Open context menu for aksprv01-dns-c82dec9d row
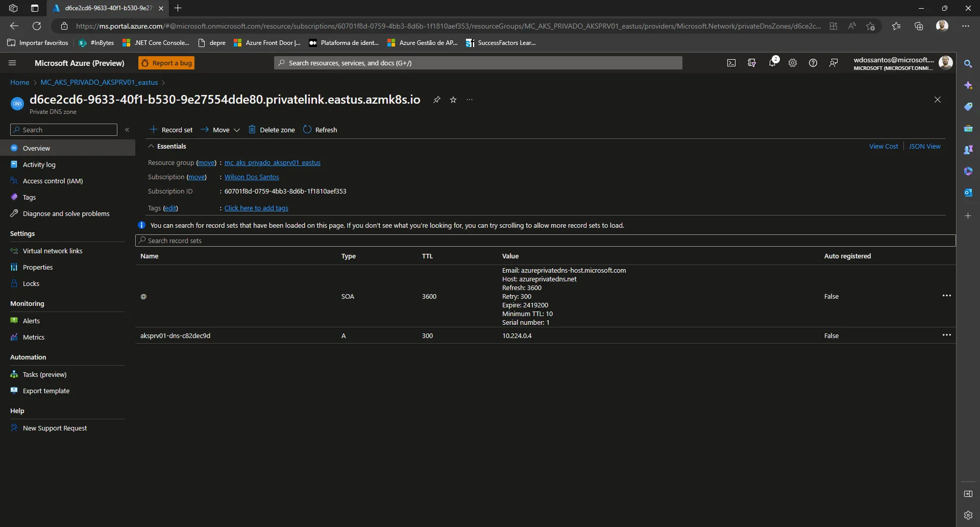980x527 pixels. pyautogui.click(x=947, y=335)
